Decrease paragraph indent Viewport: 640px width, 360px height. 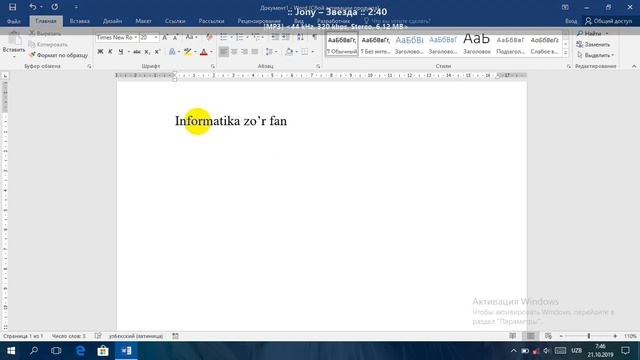(x=275, y=37)
